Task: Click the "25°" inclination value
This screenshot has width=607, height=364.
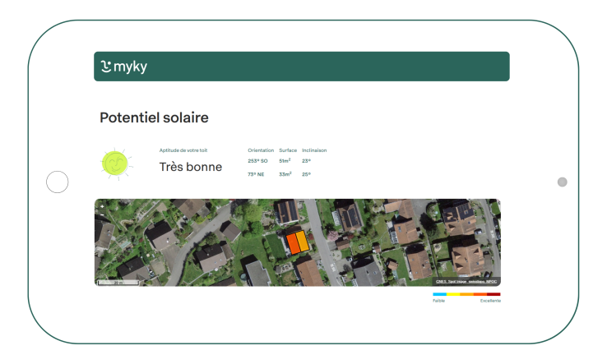Action: (x=306, y=174)
